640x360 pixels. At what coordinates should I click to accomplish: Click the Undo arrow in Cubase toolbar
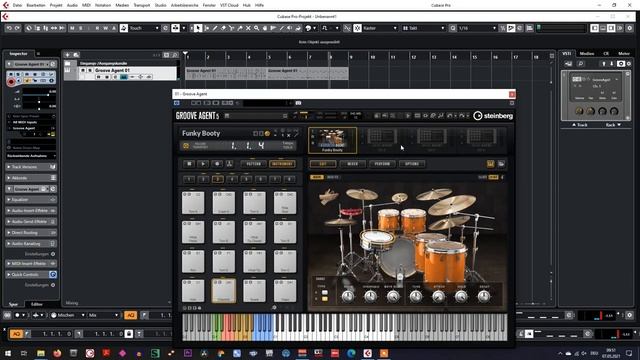(x=9, y=28)
